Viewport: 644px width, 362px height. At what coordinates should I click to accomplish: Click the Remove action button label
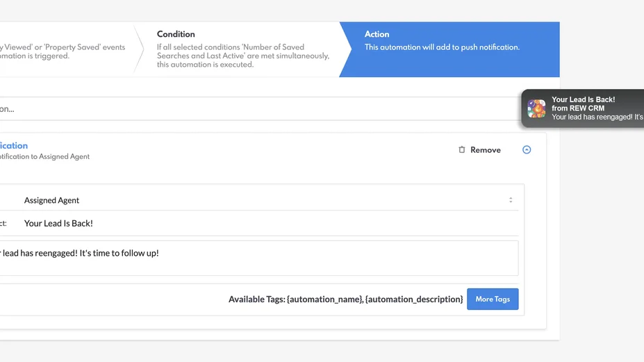tap(485, 149)
